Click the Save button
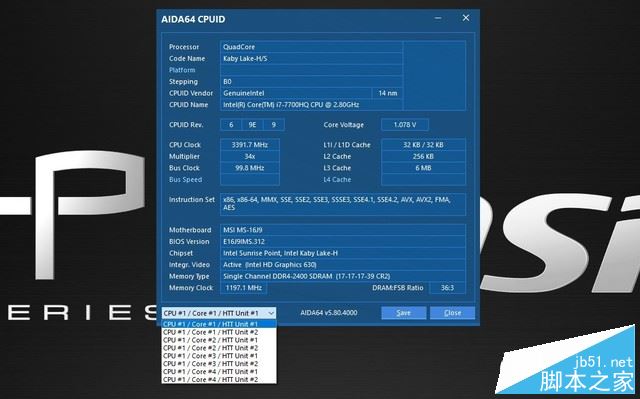This screenshot has width=640, height=399. pos(404,313)
